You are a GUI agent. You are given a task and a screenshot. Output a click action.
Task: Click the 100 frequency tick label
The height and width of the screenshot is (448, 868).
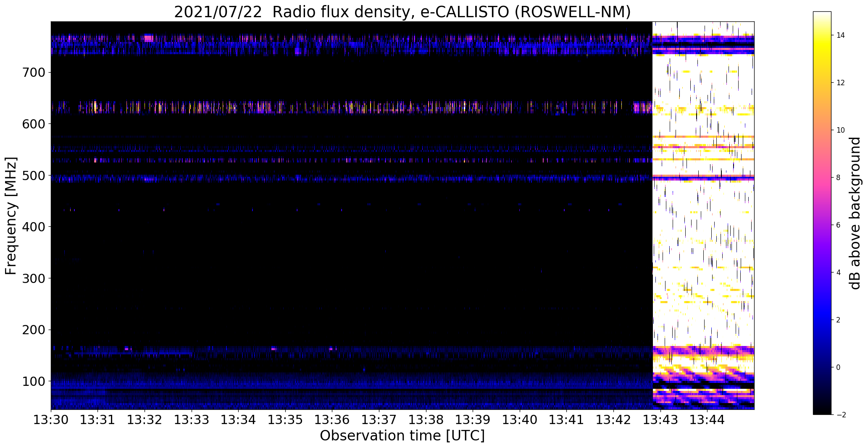[33, 381]
